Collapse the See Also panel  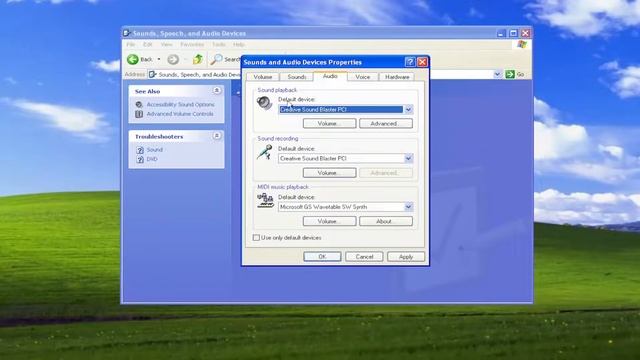pos(217,91)
